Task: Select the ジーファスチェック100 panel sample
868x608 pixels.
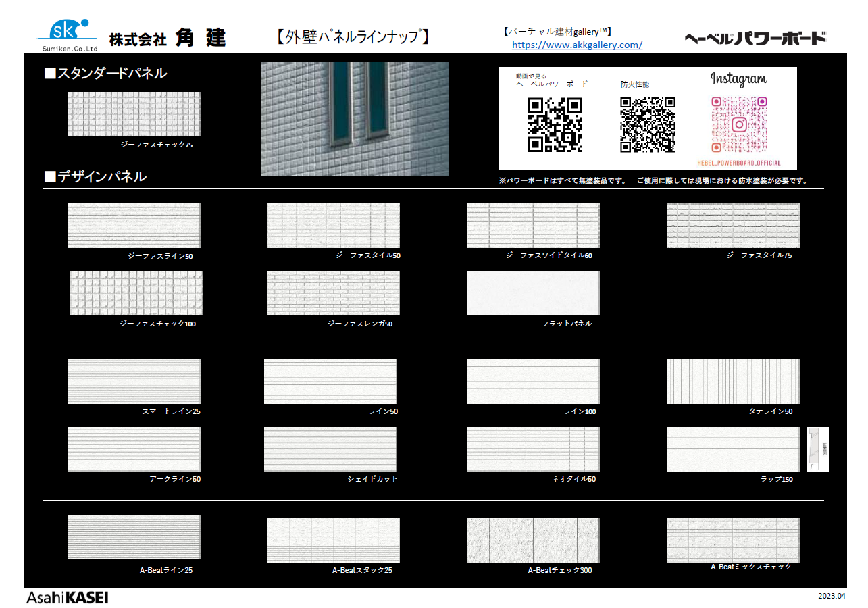Action: click(x=136, y=293)
